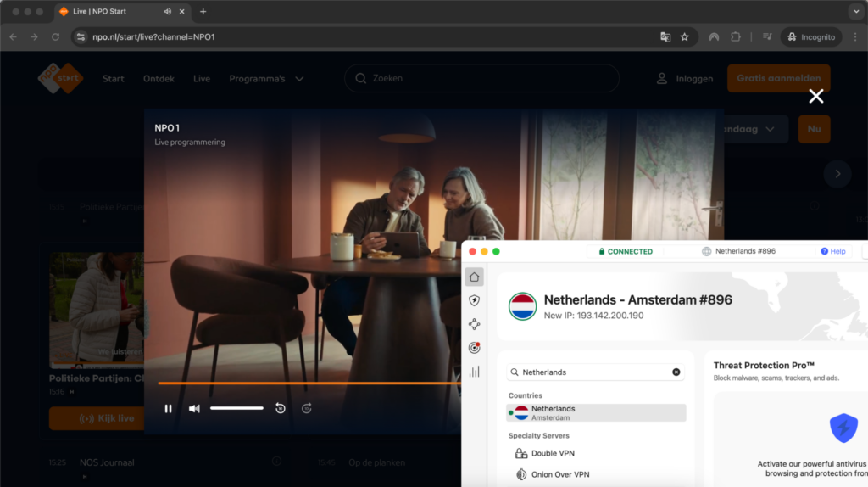Mute the video player sound
This screenshot has height=487, width=868.
(194, 408)
